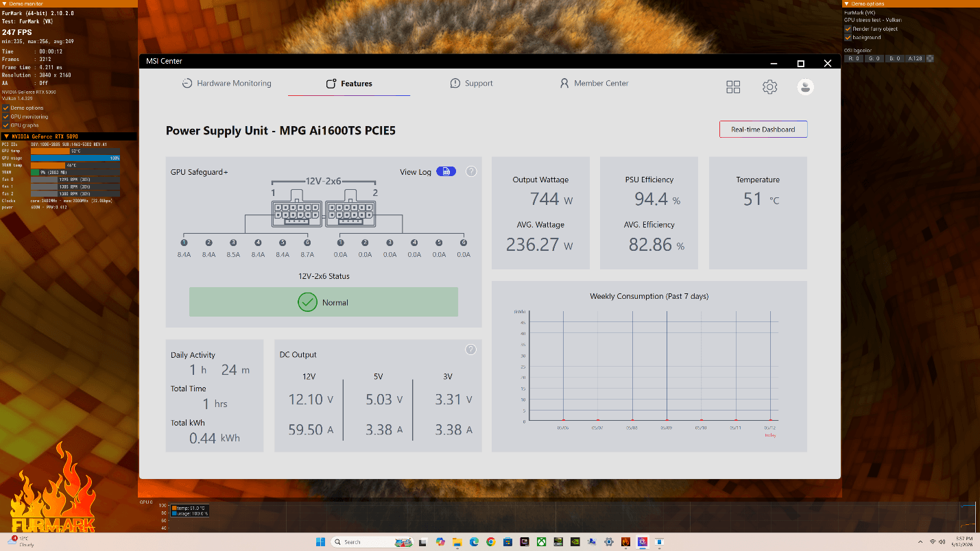Screen dimensions: 980x551
Task: Switch to MSI Center taskbar icon
Action: tap(643, 541)
